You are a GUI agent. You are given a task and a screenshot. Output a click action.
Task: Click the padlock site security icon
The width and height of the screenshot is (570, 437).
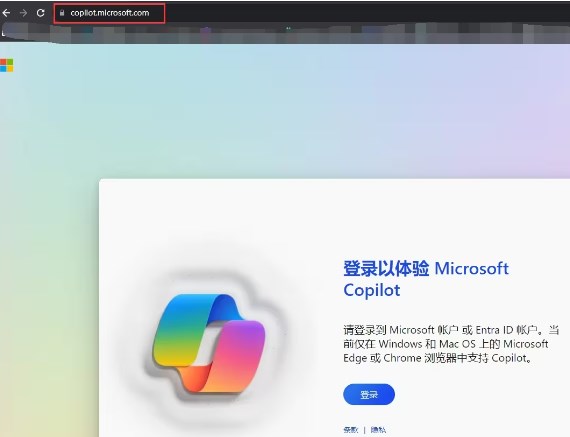62,13
